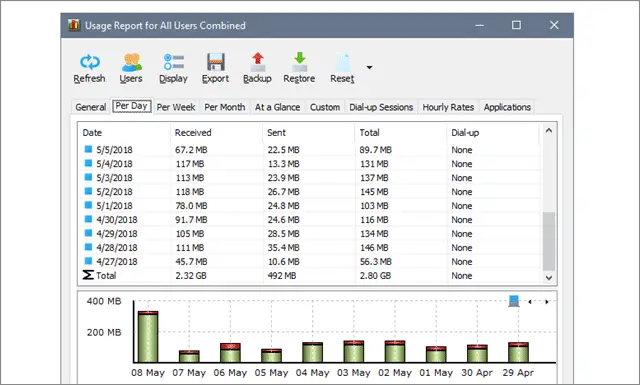Switch to the Hourly Rates tab
Screen dimensions: 640x385
(448, 107)
